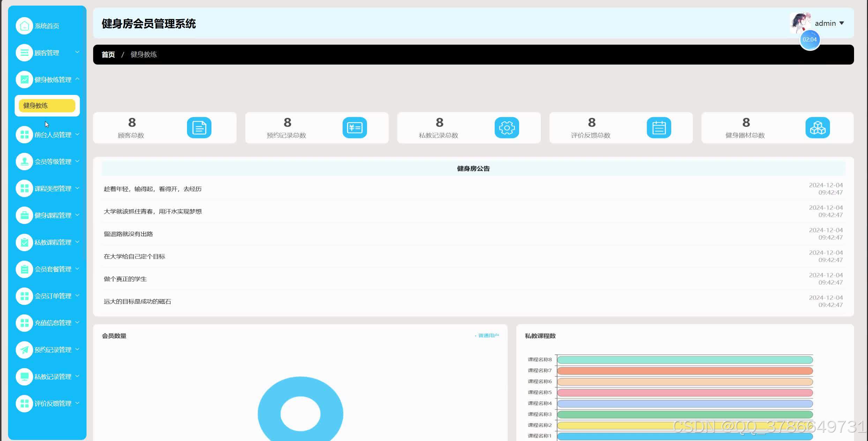Open the admin dropdown arrow
The height and width of the screenshot is (441, 868).
click(x=841, y=23)
